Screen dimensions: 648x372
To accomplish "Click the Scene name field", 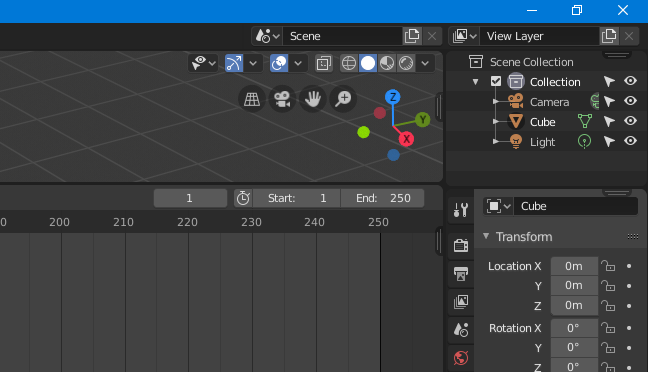I will [342, 36].
